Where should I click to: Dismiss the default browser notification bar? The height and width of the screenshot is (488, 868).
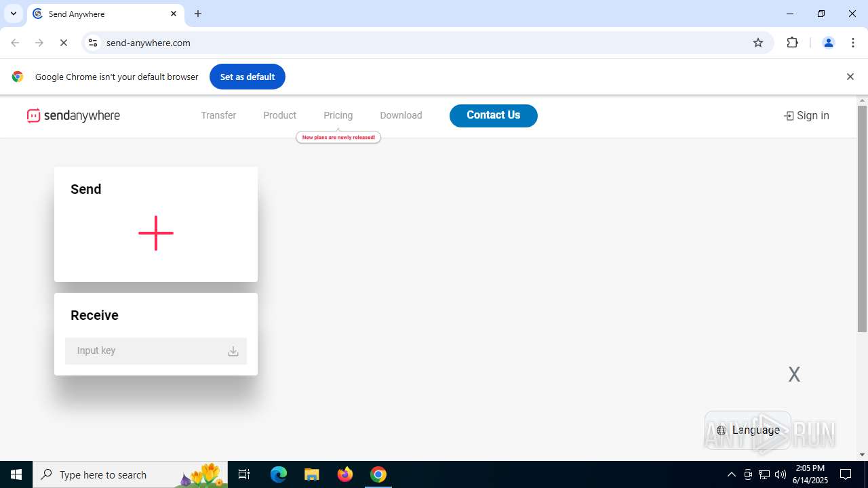[x=850, y=77]
